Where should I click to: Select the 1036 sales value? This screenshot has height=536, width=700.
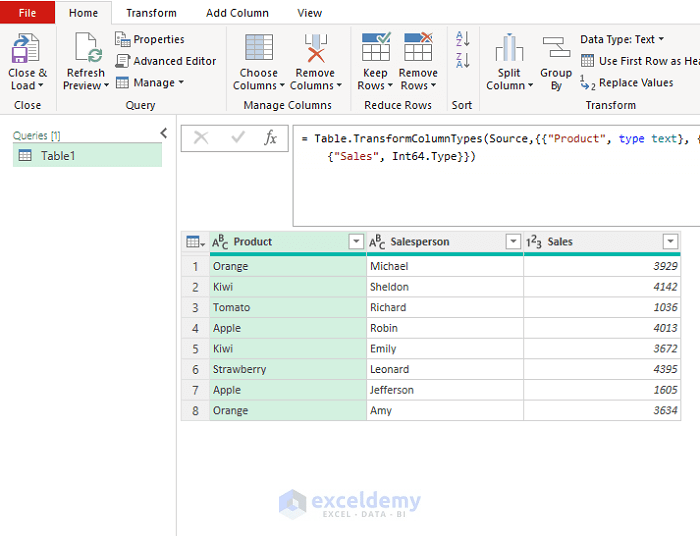pos(602,307)
